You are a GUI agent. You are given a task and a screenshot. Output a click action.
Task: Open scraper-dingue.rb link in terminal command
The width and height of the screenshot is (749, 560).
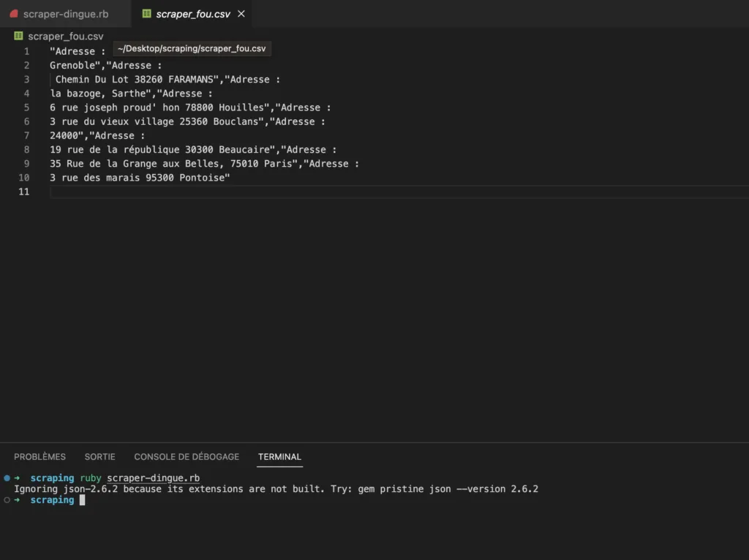(x=154, y=478)
